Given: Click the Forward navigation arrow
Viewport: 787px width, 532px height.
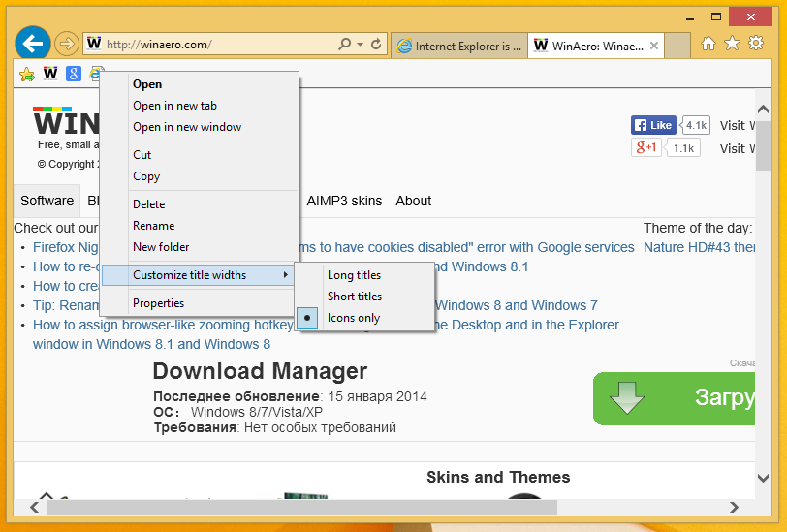Looking at the screenshot, I should tap(66, 44).
